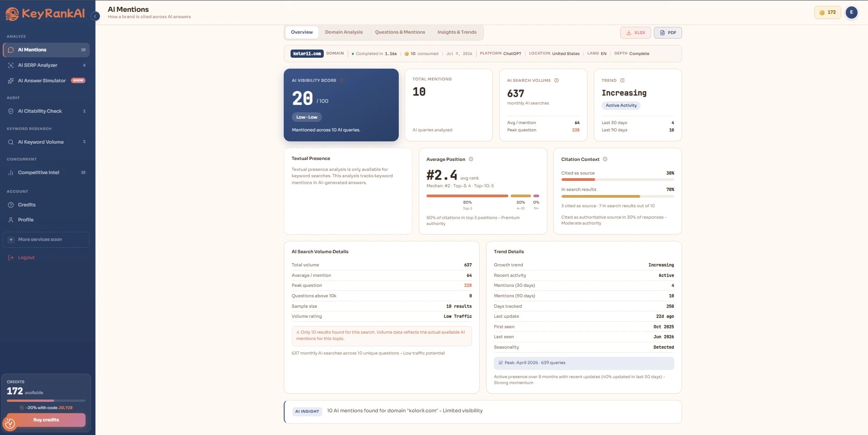Click the sidebar credits progress bar

pyautogui.click(x=46, y=400)
